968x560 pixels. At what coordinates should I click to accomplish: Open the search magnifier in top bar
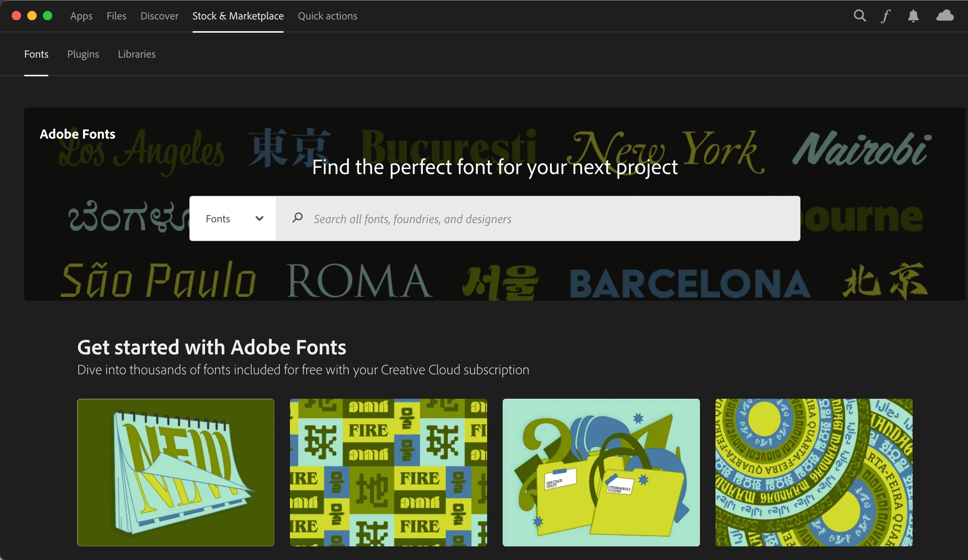coord(860,16)
